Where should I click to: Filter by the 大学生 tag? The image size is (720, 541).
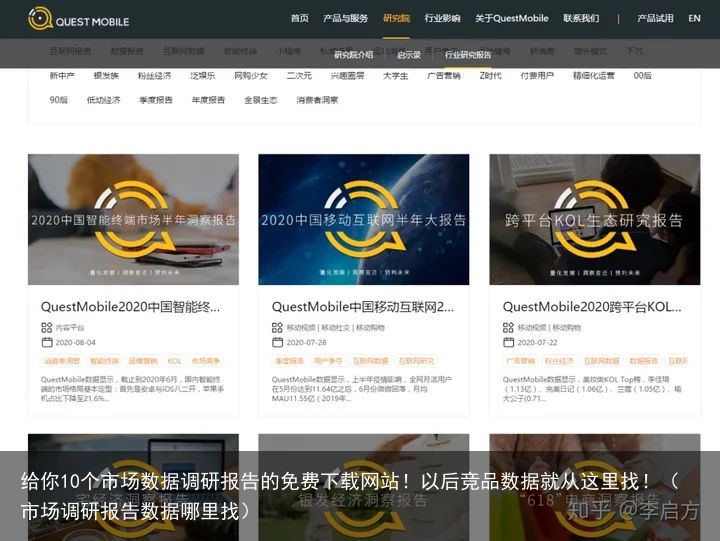pos(395,75)
